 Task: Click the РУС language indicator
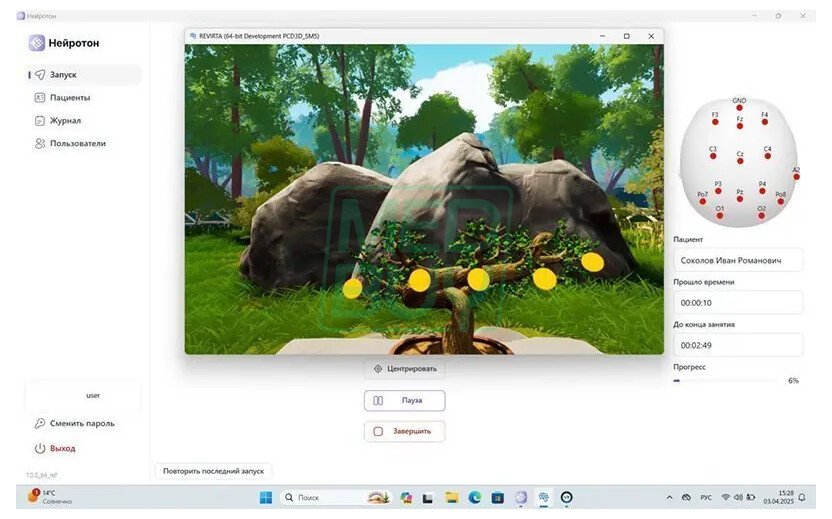point(706,498)
